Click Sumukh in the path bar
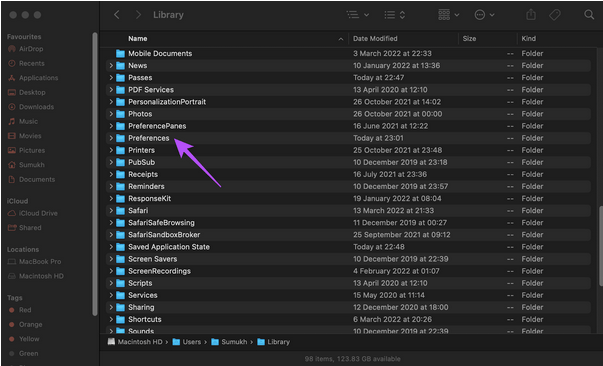The height and width of the screenshot is (366, 603). [x=229, y=342]
